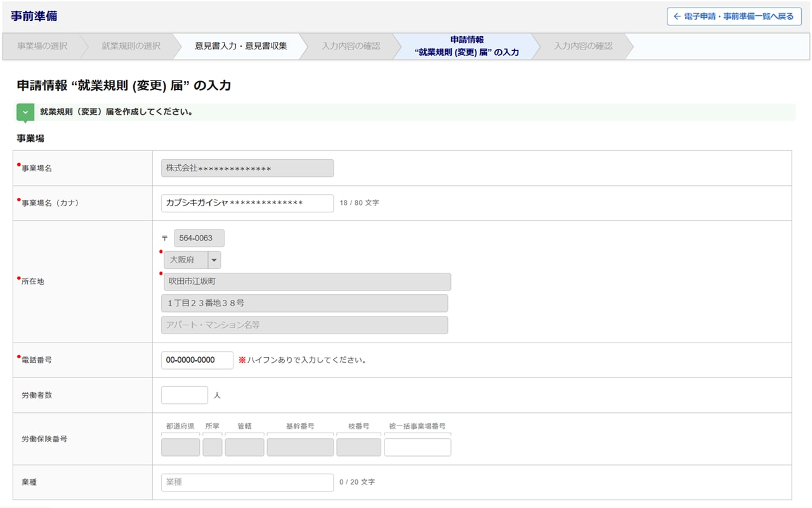
Task: Go to 事業場の選択 step
Action: tap(42, 46)
